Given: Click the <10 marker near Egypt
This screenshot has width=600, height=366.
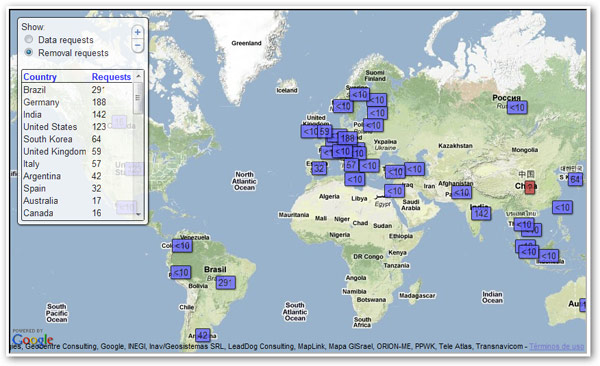Looking at the screenshot, I should coord(395,191).
